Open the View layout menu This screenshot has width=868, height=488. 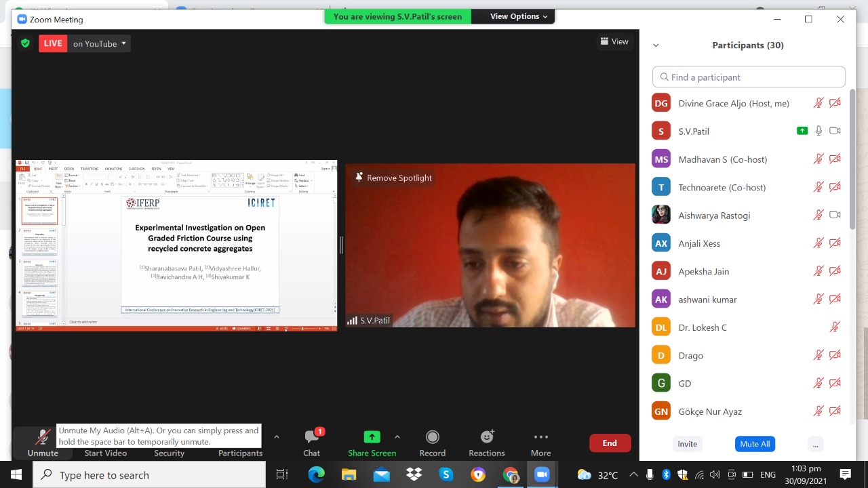[614, 41]
